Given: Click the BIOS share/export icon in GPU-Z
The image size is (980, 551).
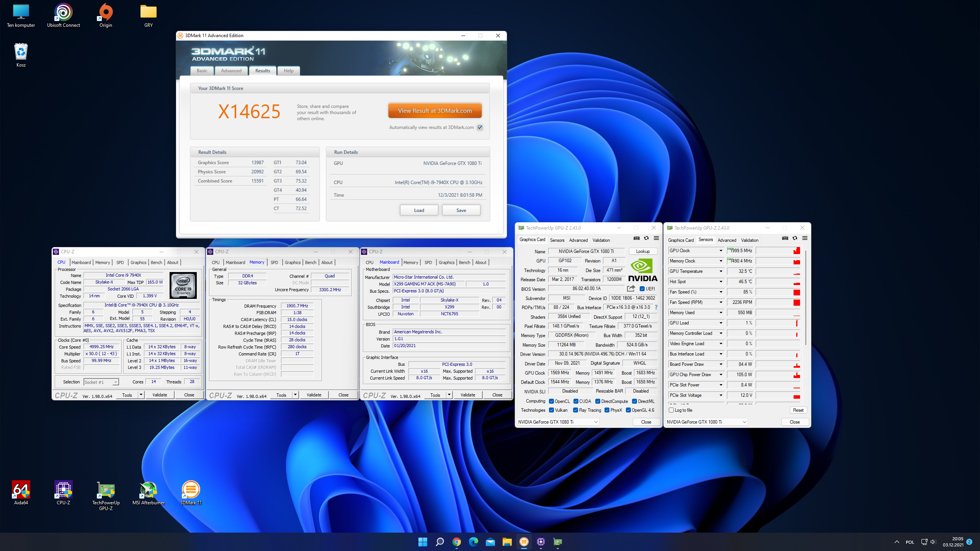Looking at the screenshot, I should (631, 289).
